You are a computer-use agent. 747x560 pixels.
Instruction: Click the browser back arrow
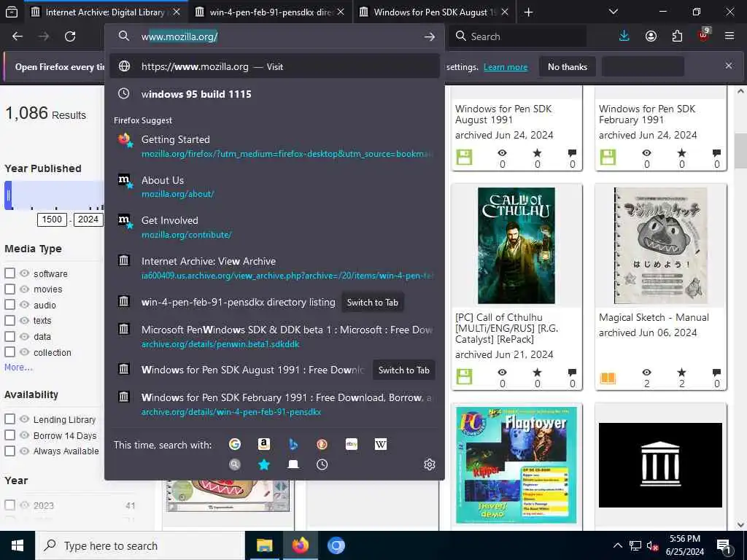18,36
